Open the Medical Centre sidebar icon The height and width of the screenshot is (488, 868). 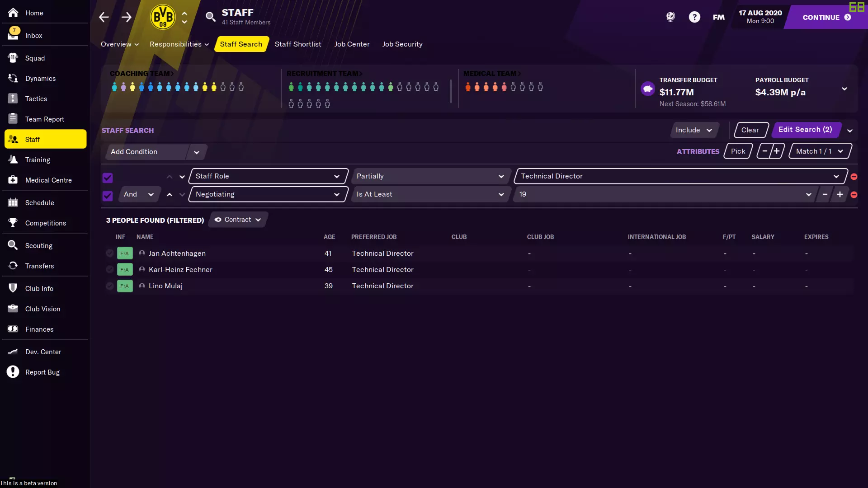tap(13, 180)
